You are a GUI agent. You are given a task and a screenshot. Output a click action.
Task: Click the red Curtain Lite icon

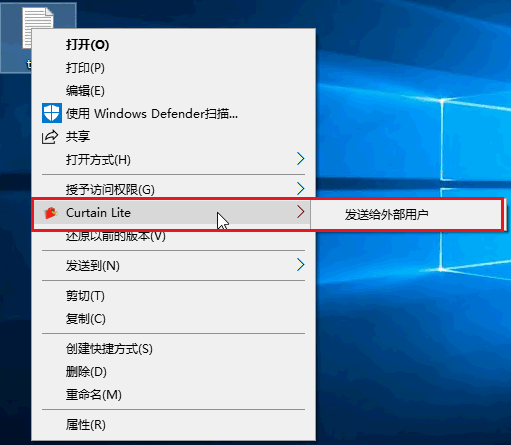pos(51,213)
